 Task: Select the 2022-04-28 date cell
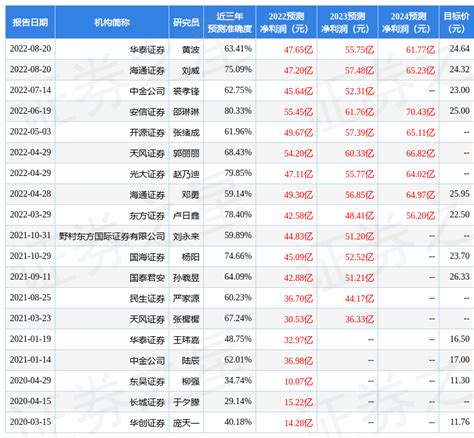click(x=30, y=194)
